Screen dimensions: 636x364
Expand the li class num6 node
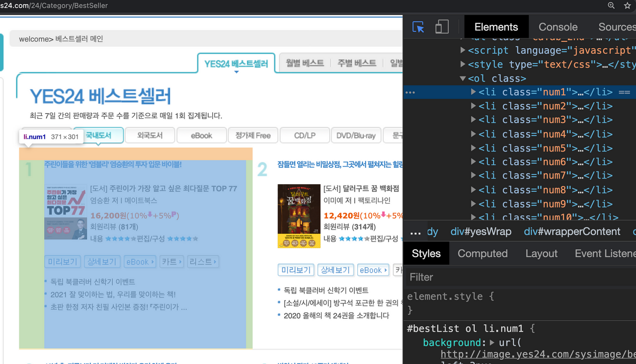pos(474,161)
